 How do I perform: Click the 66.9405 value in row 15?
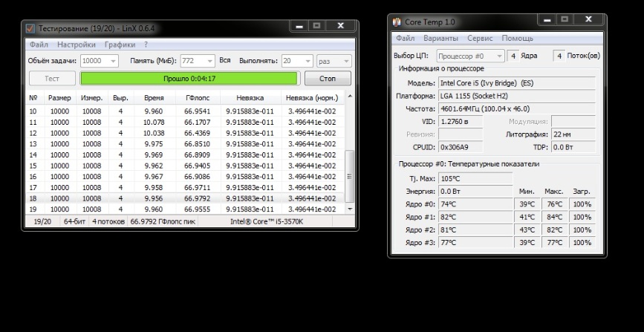point(197,166)
